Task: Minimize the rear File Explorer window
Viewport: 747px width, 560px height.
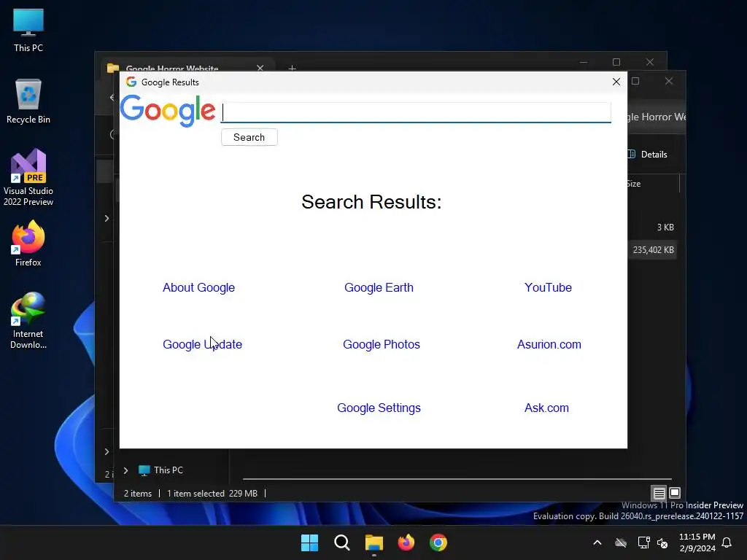Action: [584, 62]
